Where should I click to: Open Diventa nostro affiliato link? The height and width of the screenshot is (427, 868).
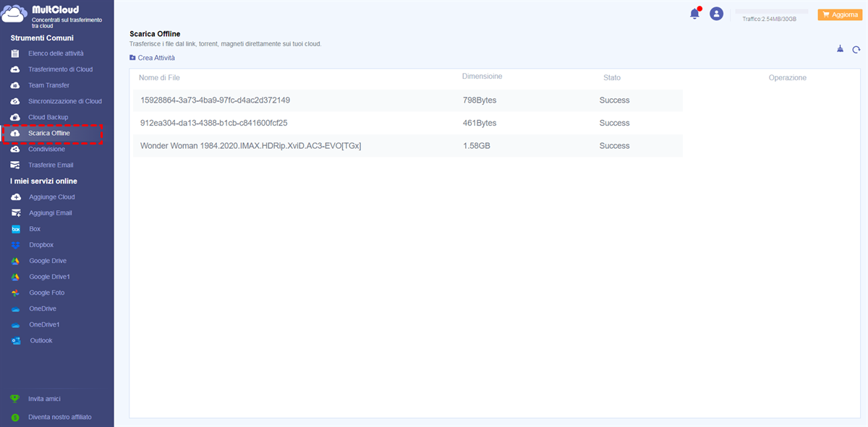coord(60,417)
